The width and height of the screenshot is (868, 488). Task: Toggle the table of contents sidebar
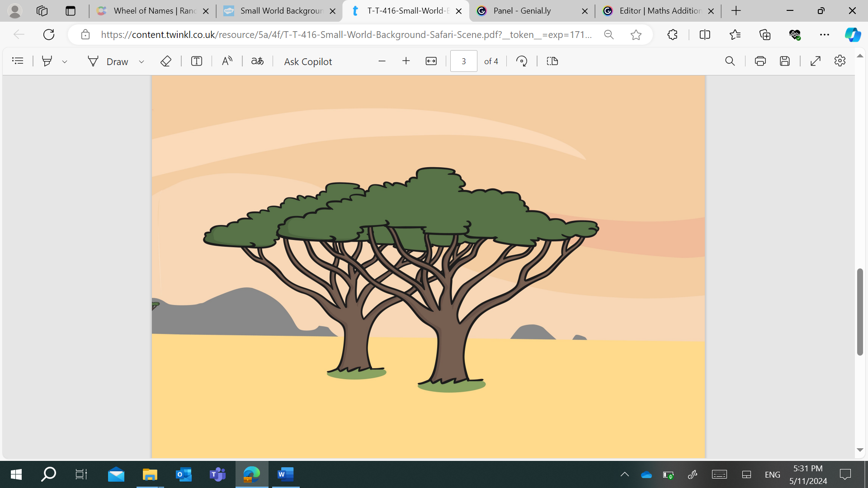click(x=18, y=61)
